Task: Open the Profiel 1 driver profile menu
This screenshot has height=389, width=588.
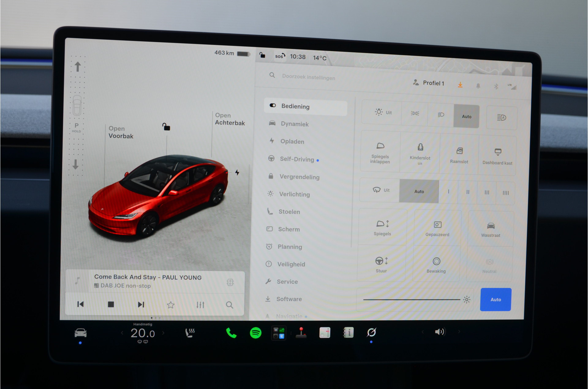Action: tap(428, 83)
